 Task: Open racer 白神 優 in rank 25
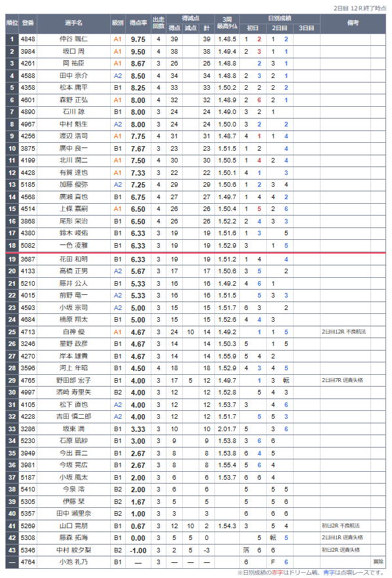(x=74, y=332)
